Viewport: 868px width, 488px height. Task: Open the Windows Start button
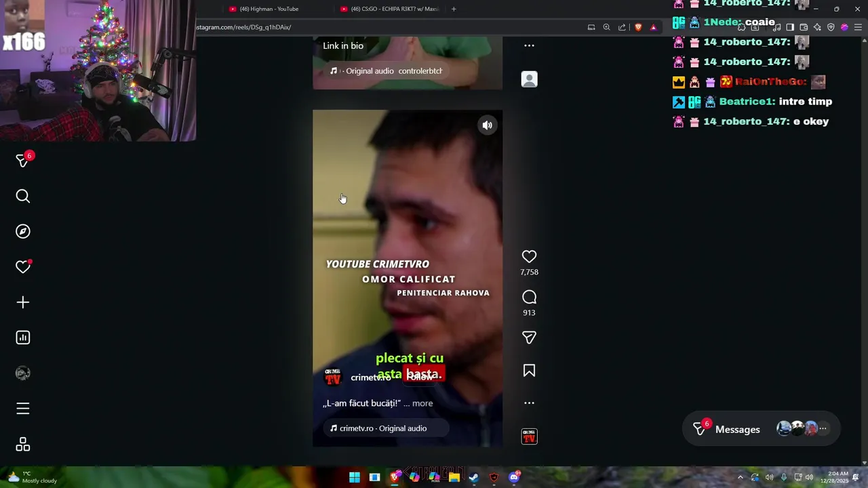[x=355, y=477]
